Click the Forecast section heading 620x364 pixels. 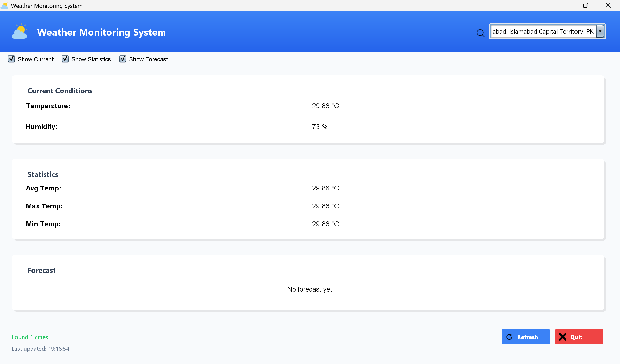41,270
